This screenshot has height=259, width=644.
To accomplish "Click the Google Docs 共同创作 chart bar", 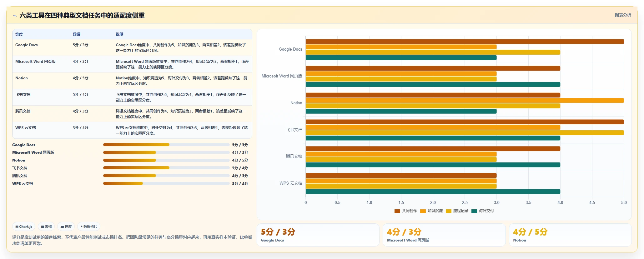I will (465, 42).
